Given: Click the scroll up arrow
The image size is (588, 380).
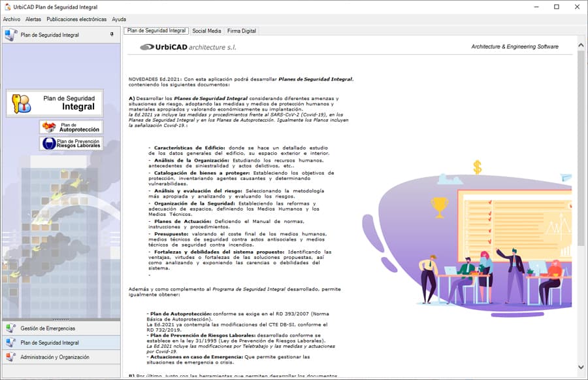Looking at the screenshot, I should coord(581,45).
